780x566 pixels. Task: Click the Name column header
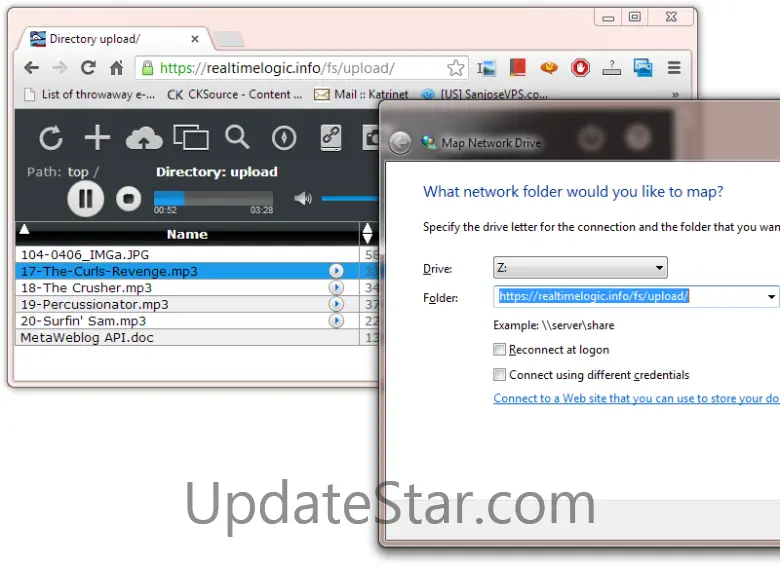coord(187,234)
